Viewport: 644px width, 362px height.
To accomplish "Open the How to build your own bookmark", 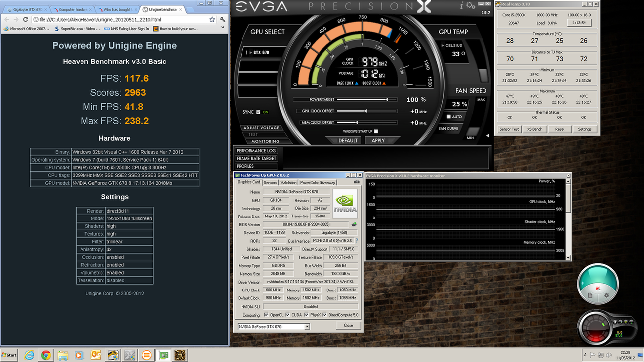I will pyautogui.click(x=175, y=29).
